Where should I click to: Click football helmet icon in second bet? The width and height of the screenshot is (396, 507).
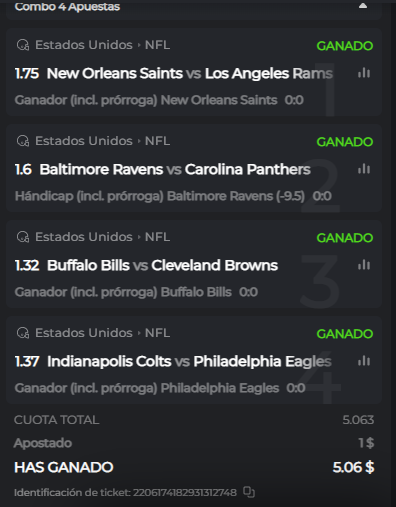(23, 141)
